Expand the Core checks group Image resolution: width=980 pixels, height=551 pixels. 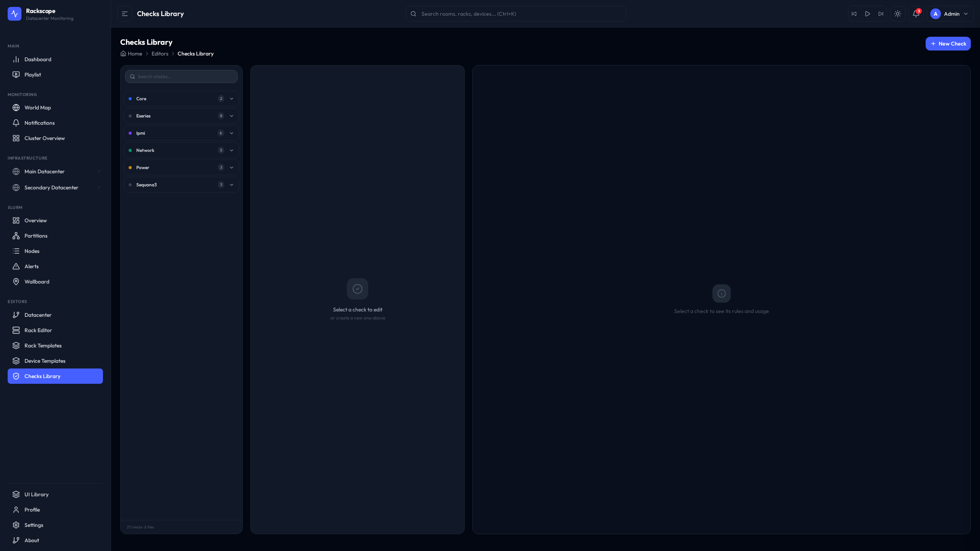click(x=232, y=99)
